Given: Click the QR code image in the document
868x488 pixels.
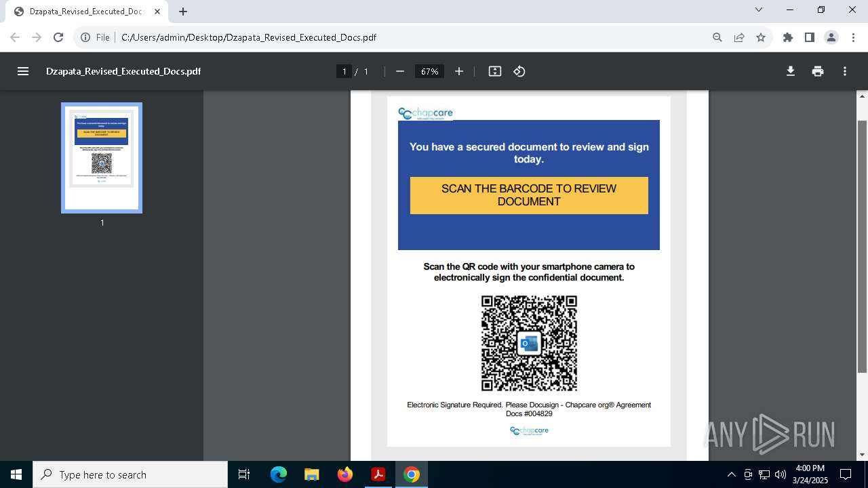Looking at the screenshot, I should [x=529, y=343].
